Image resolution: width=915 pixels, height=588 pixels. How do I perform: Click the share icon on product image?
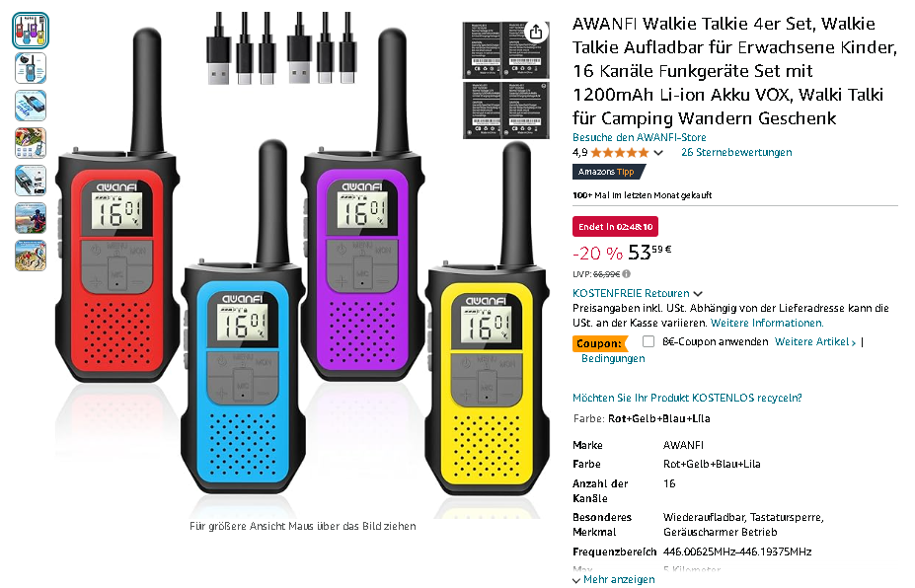536,32
